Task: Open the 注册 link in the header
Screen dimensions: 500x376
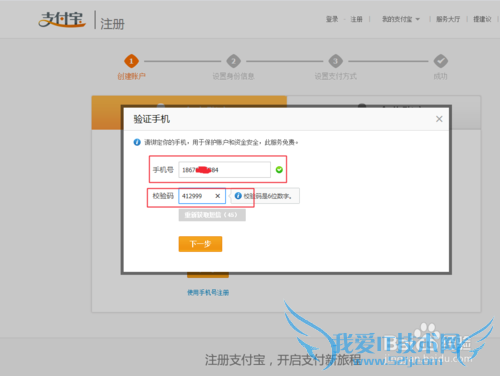Action: click(356, 19)
